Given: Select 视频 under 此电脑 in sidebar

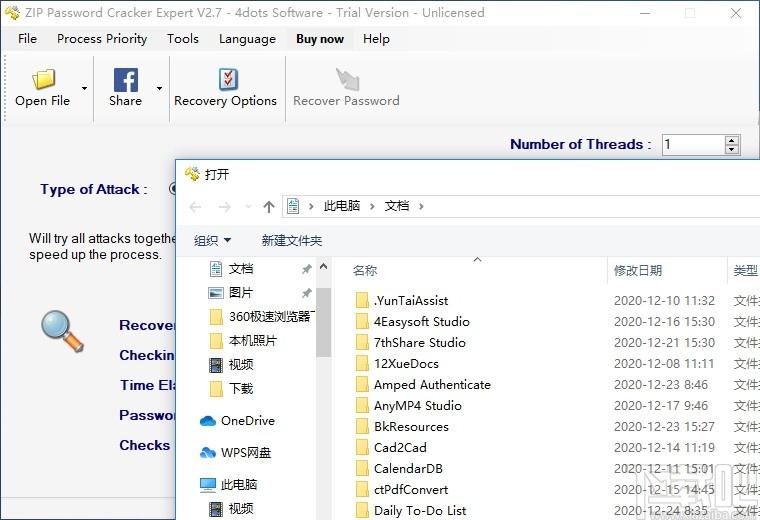Looking at the screenshot, I should (231, 508).
